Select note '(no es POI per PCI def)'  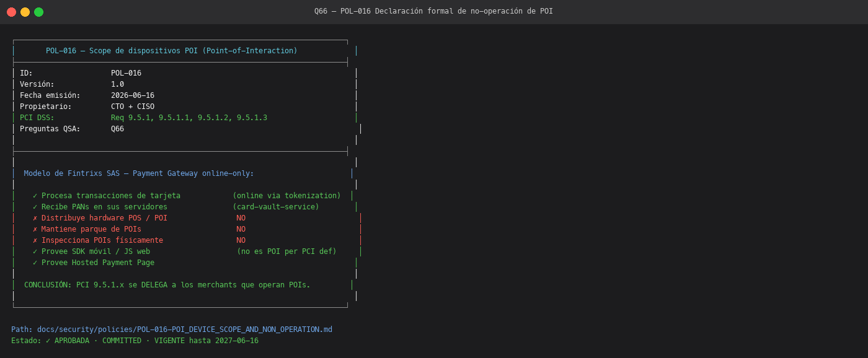click(286, 251)
